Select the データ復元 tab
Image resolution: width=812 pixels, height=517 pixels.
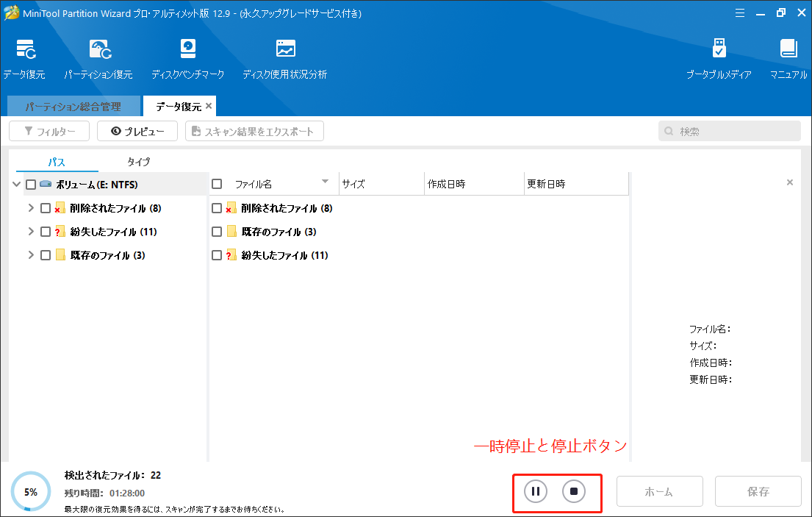[x=178, y=106]
